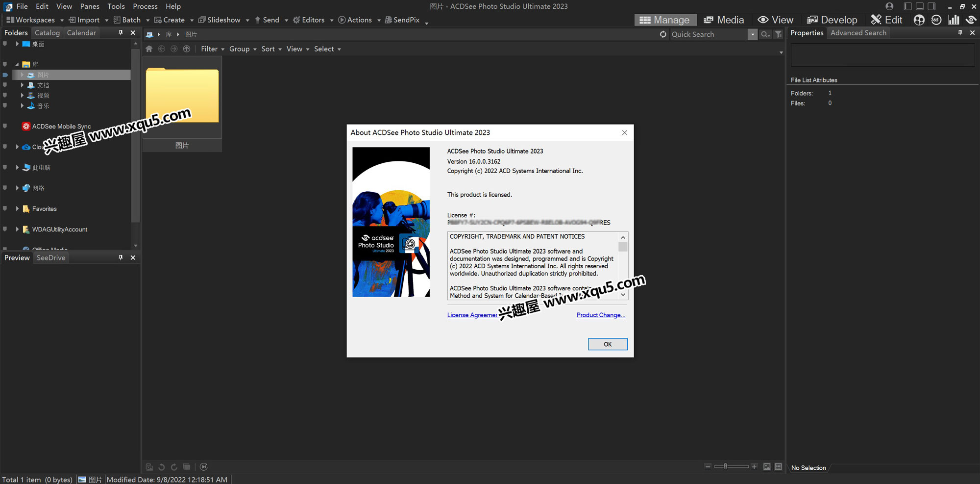The height and width of the screenshot is (484, 980).
Task: Switch to View mode
Action: pyautogui.click(x=775, y=20)
